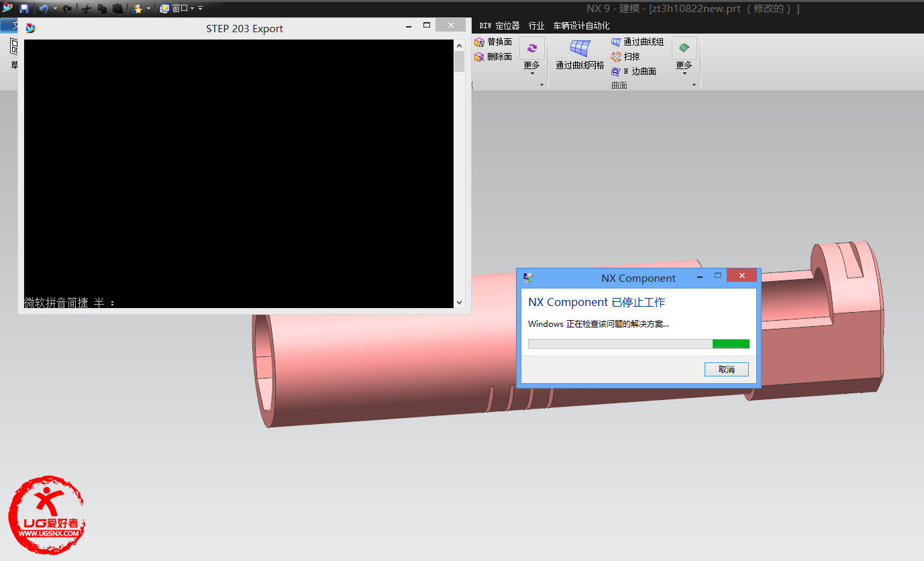This screenshot has width=924, height=561.
Task: Select the 扫掠 (Sweep) tool
Action: pos(625,57)
